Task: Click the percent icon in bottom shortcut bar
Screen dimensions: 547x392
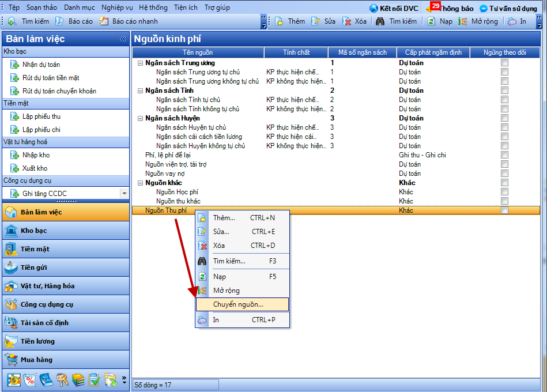Action: tap(30, 380)
